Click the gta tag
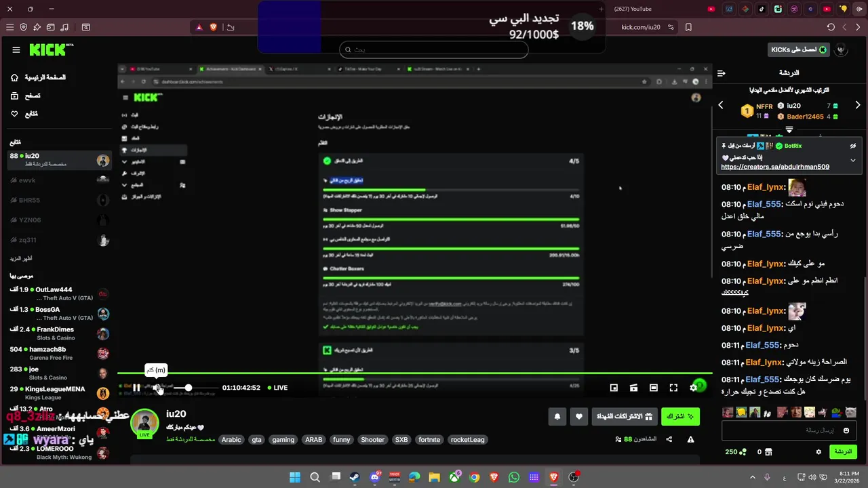 pos(256,439)
